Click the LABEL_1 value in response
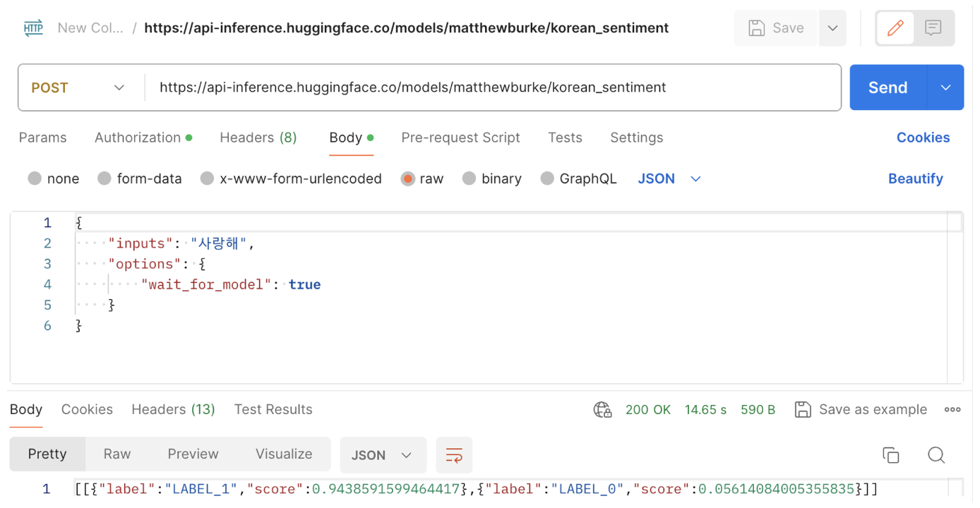The height and width of the screenshot is (508, 980). coord(201,489)
